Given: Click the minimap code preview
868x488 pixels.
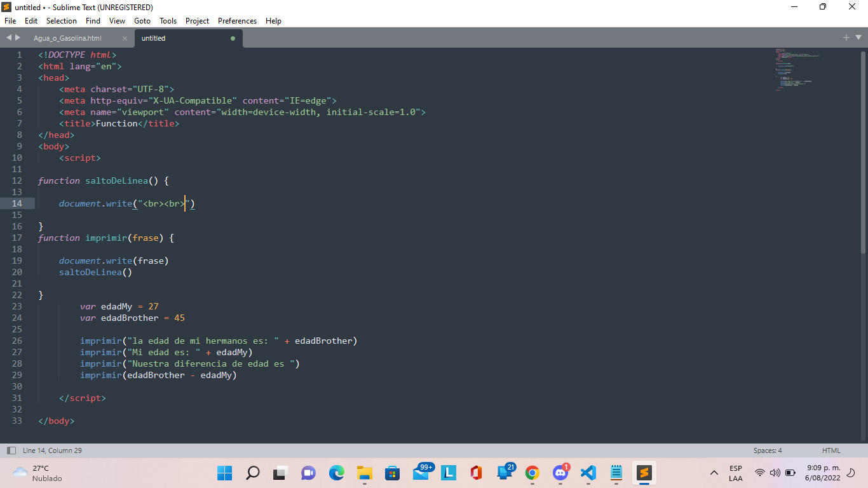Looking at the screenshot, I should point(797,70).
